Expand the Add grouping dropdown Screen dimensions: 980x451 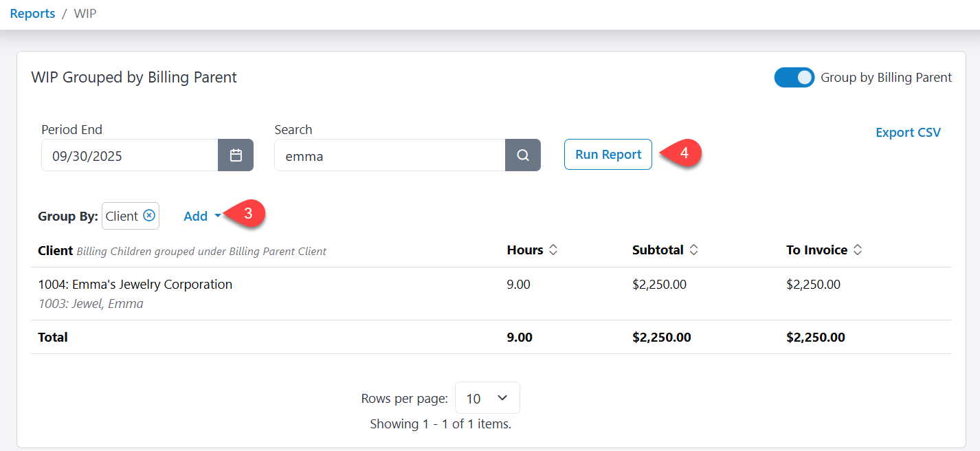201,215
